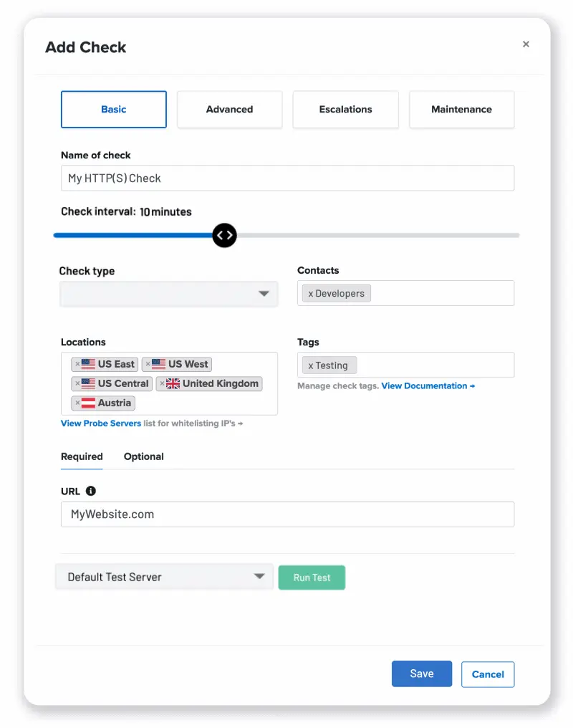The height and width of the screenshot is (728, 573).
Task: Remove the US East location tag
Action: pos(77,364)
